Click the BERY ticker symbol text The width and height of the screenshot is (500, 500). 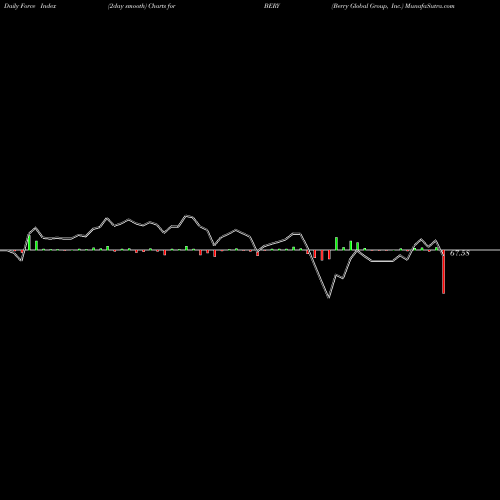(x=272, y=6)
